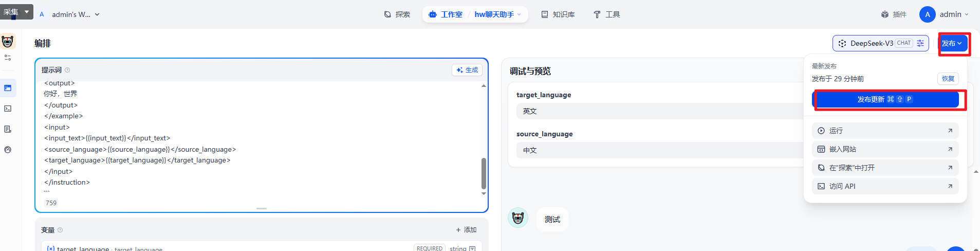Select 访问 API menu entry
980x251 pixels.
coord(885,186)
